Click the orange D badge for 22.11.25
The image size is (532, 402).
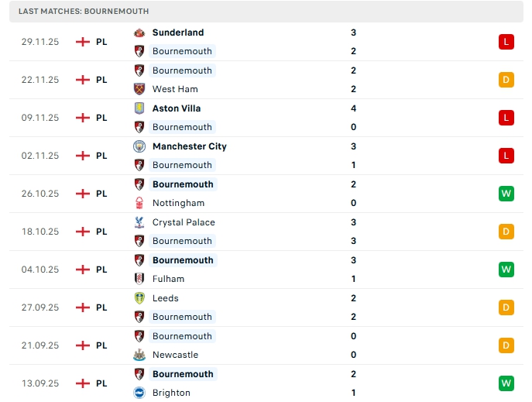click(x=506, y=80)
